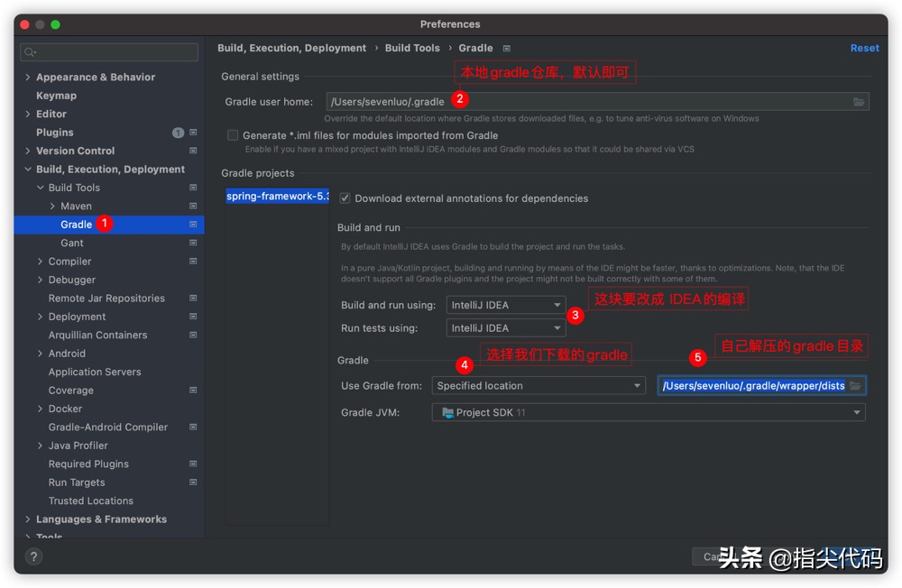The width and height of the screenshot is (902, 588).
Task: Click project-scope icon next to Compiler
Action: coord(193,262)
